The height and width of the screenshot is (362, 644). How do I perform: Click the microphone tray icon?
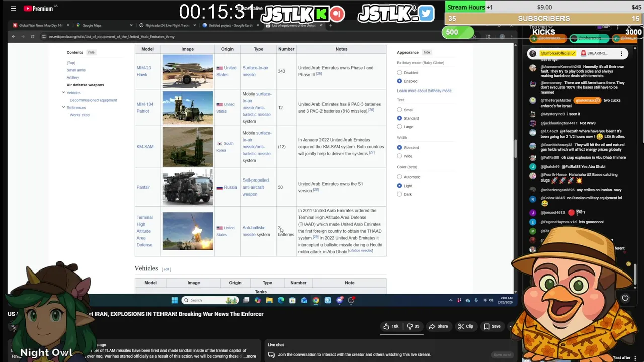[476, 300]
